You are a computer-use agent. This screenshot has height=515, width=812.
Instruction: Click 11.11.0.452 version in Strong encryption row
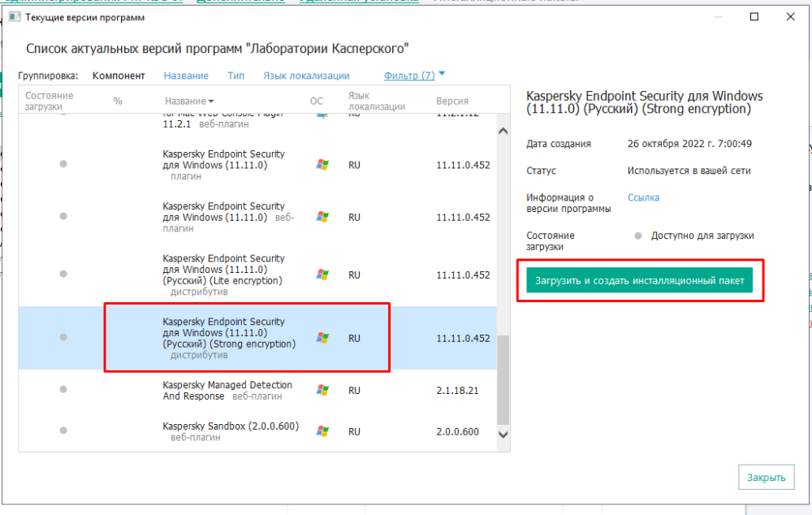click(463, 339)
